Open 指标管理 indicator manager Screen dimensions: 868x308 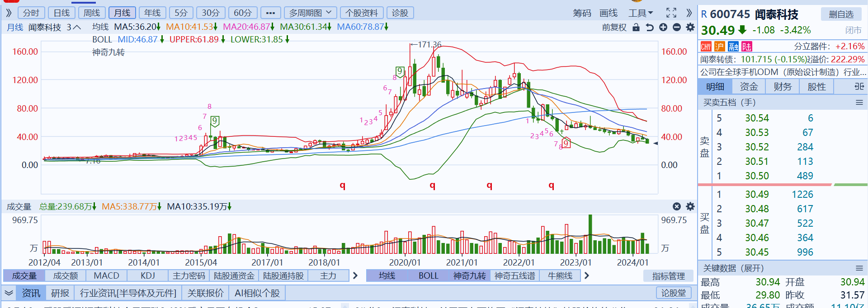[x=668, y=276]
